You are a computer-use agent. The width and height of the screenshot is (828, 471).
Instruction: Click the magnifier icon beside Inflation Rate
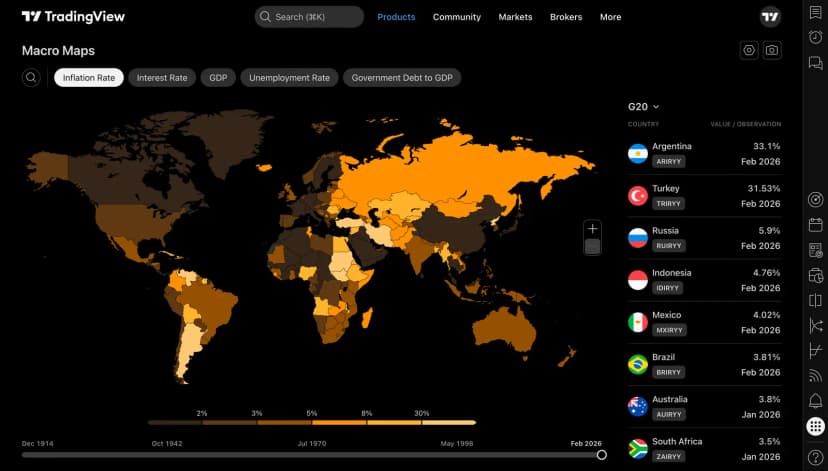[32, 78]
